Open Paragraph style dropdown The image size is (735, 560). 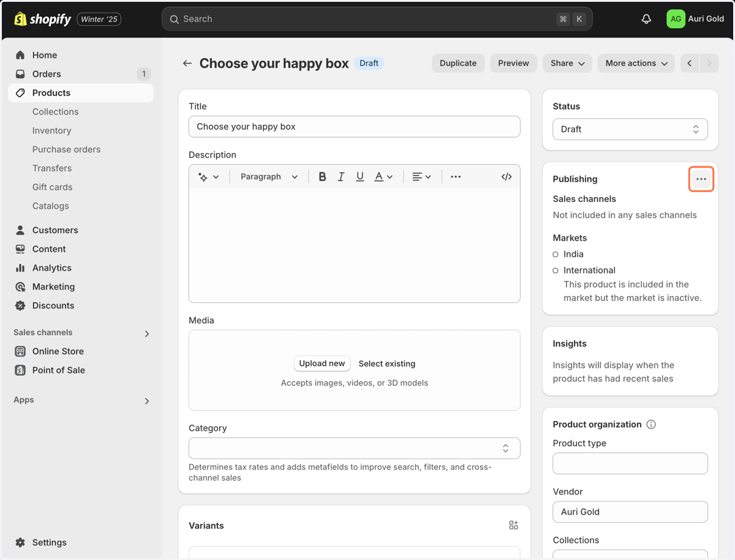[269, 177]
